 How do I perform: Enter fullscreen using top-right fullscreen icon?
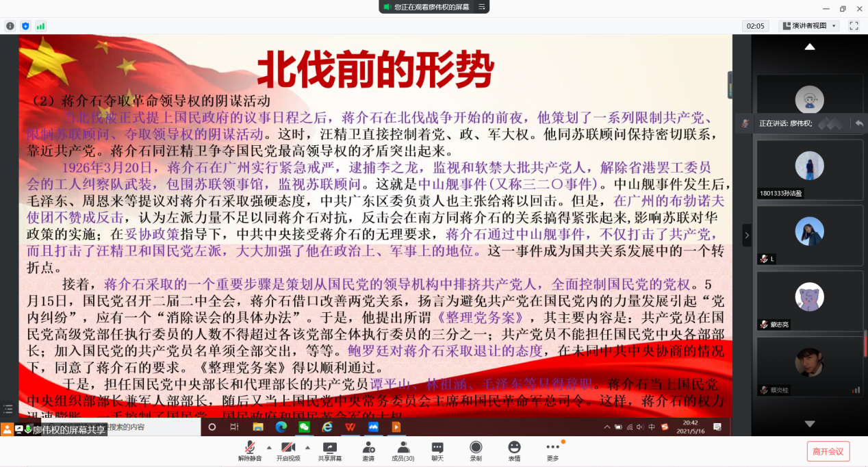coord(854,26)
